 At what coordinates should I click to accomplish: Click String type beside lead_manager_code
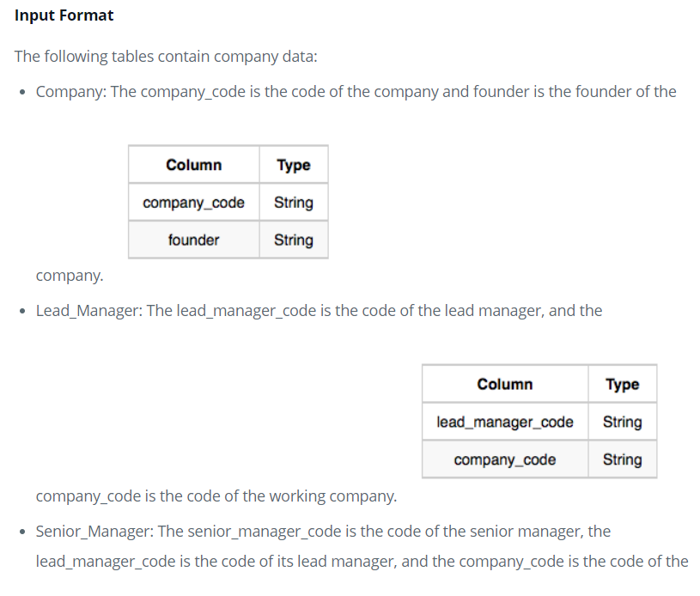623,422
